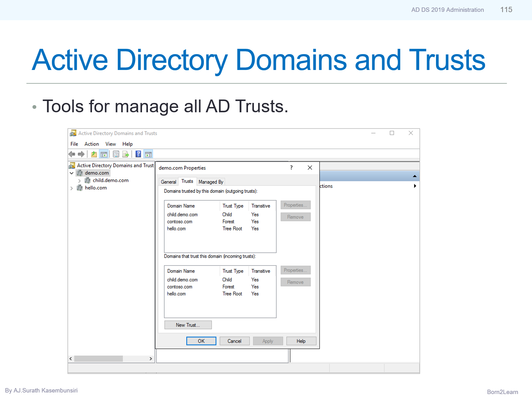Select contoso.com in outgoing trusts list
532x399 pixels.
(180, 221)
